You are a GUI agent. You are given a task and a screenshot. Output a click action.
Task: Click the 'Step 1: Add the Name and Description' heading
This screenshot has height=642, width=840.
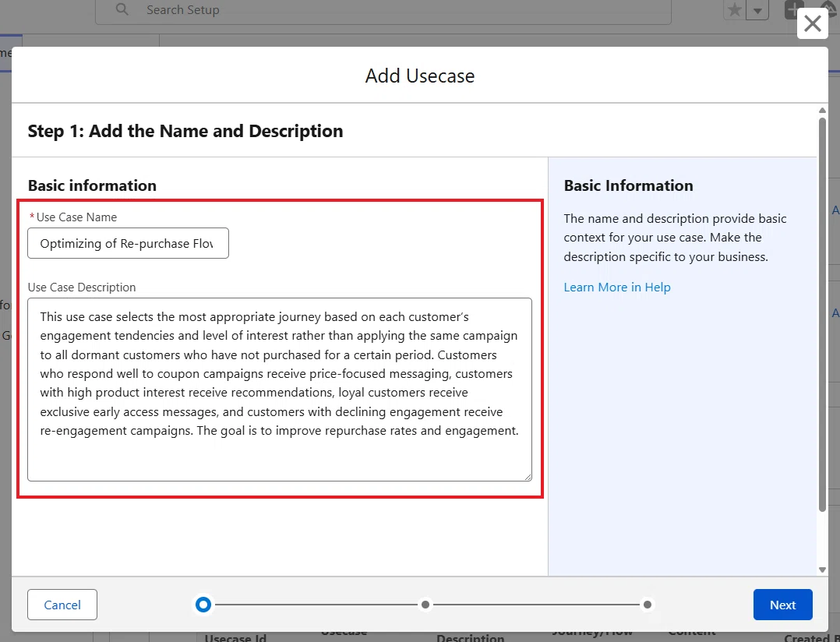185,131
